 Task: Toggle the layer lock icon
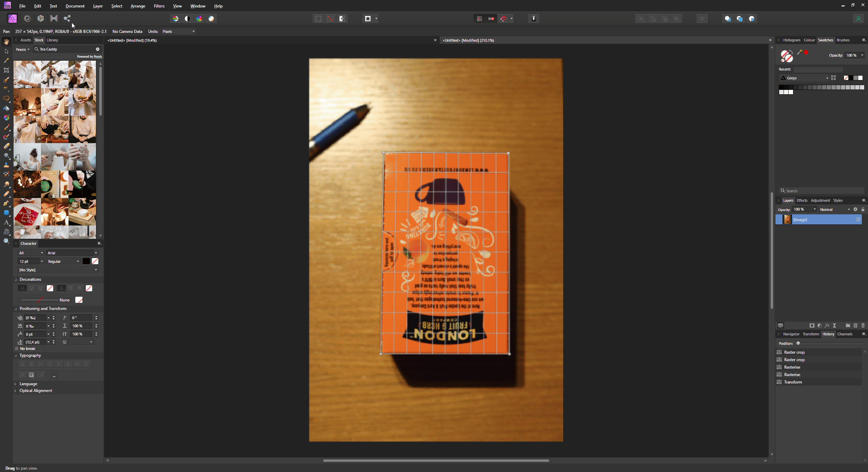tap(863, 210)
